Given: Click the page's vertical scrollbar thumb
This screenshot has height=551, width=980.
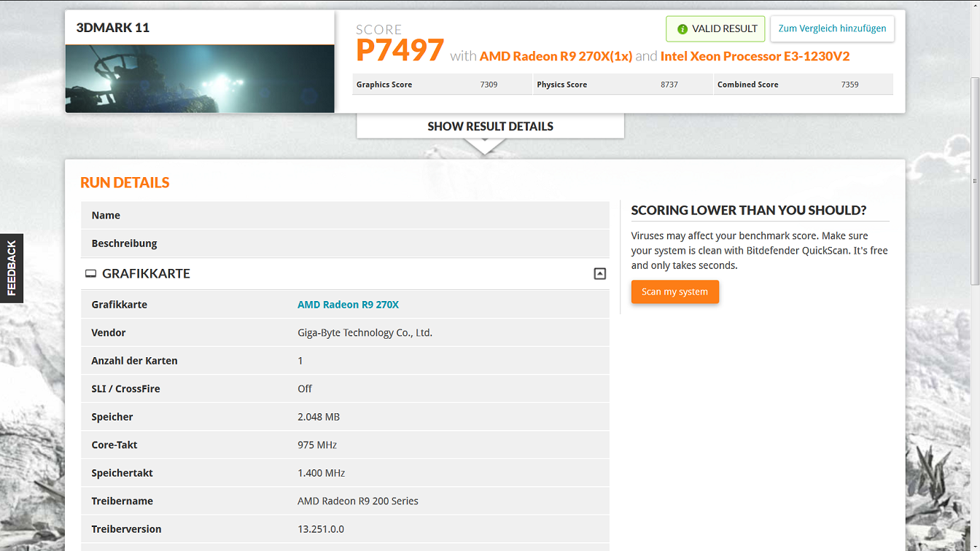Looking at the screenshot, I should coord(975,181).
